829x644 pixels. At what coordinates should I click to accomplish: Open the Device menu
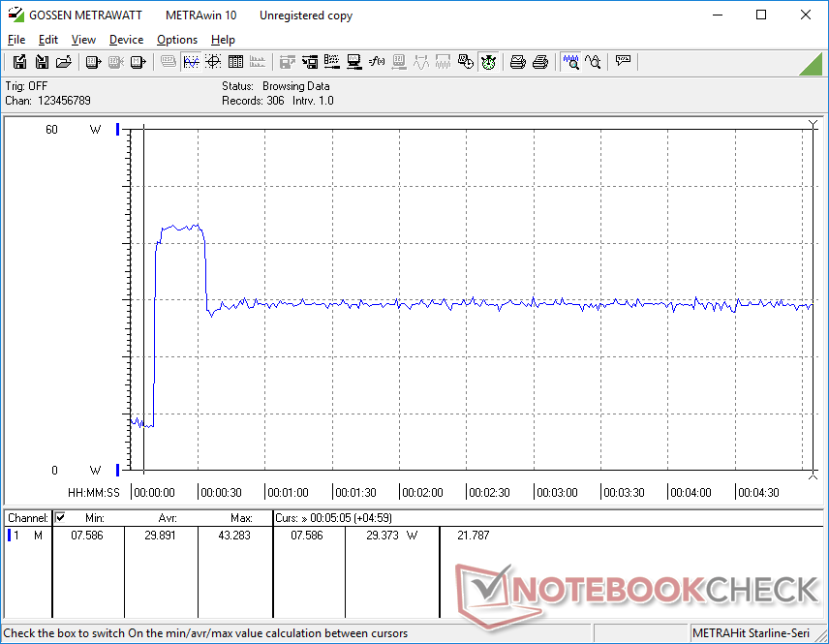(x=126, y=40)
